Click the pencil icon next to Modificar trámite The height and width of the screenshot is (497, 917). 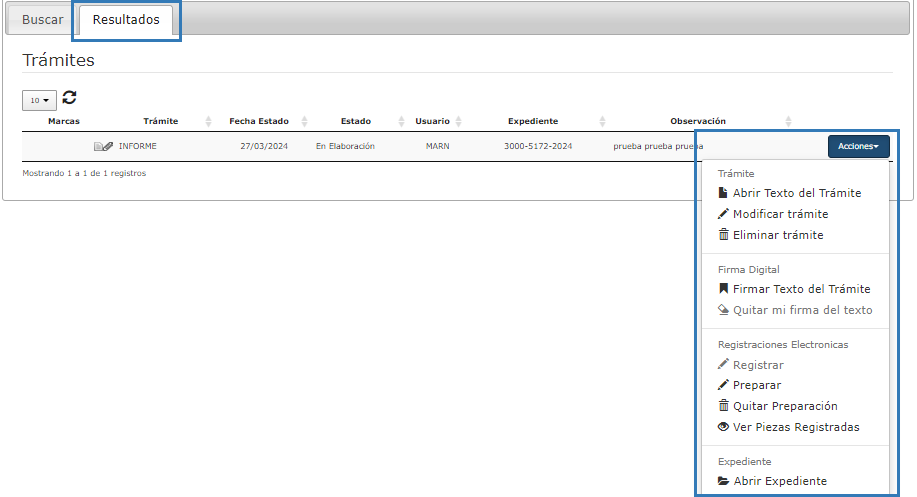[723, 214]
